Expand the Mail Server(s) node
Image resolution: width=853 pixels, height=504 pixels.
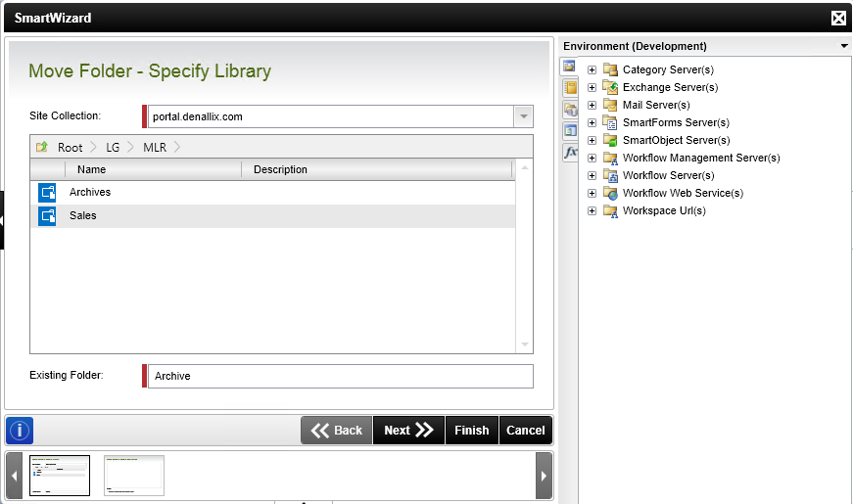pos(592,105)
